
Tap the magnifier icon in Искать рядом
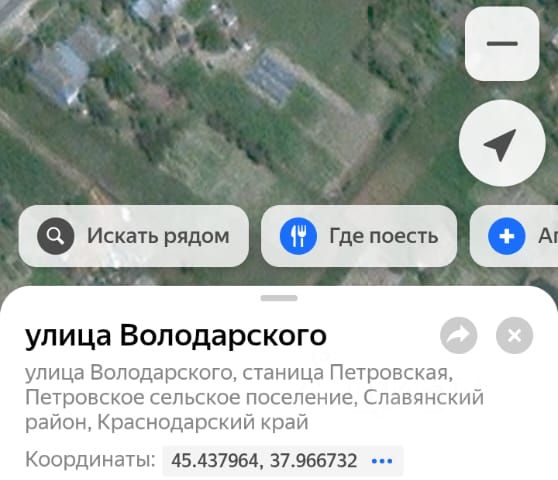click(56, 236)
